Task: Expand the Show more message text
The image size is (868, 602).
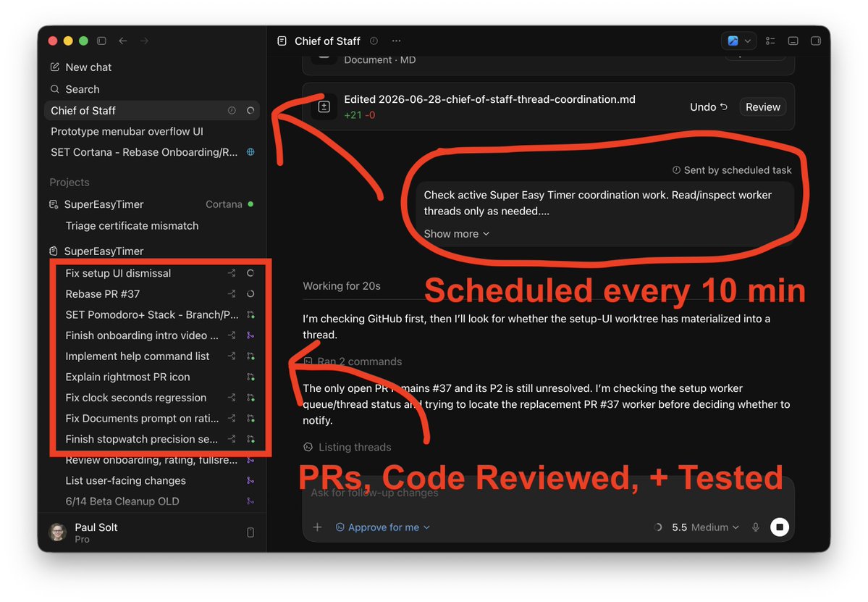Action: pos(457,234)
